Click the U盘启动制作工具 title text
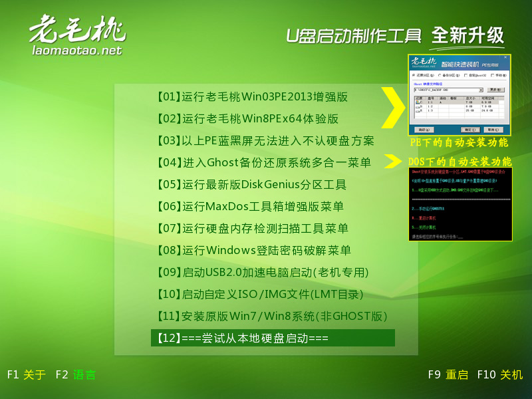This screenshot has height=399, width=532. 354,36
